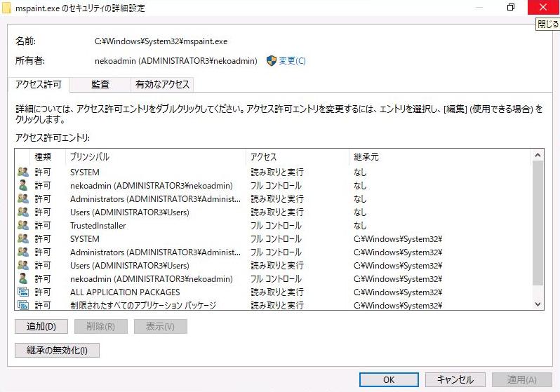The image size is (560, 392).
Task: Click the 削除(R) button
Action: tap(101, 326)
